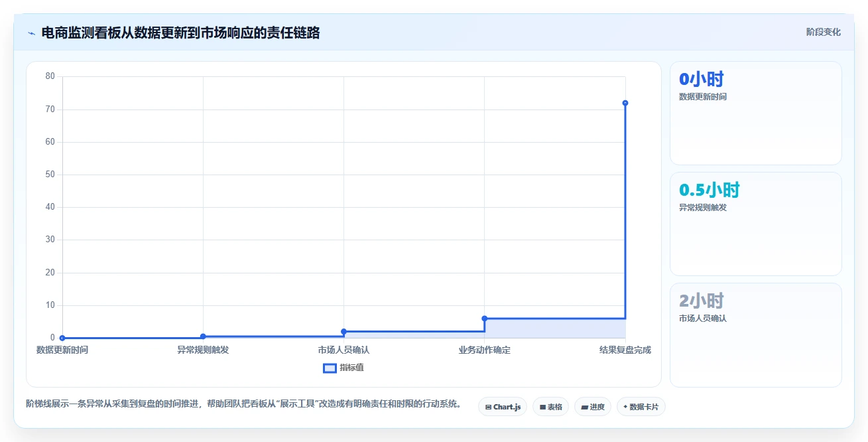Click x-axis label 市场人员确认
Image resolution: width=868 pixels, height=442 pixels.
(343, 350)
